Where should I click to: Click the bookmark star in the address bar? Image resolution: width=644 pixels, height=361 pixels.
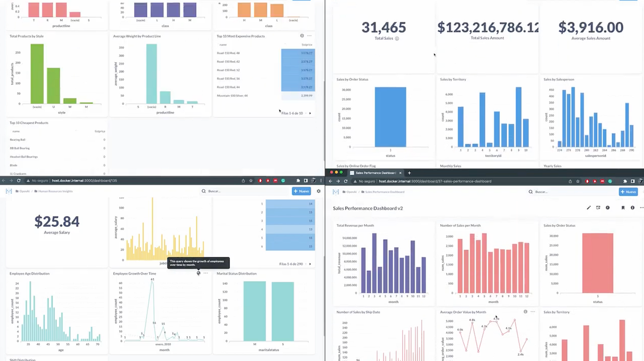[x=578, y=181]
